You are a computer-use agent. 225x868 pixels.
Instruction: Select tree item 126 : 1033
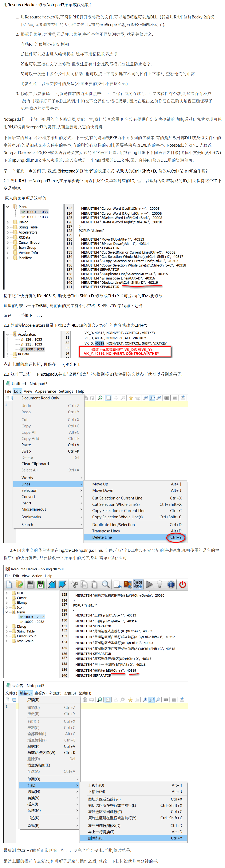[33, 339]
